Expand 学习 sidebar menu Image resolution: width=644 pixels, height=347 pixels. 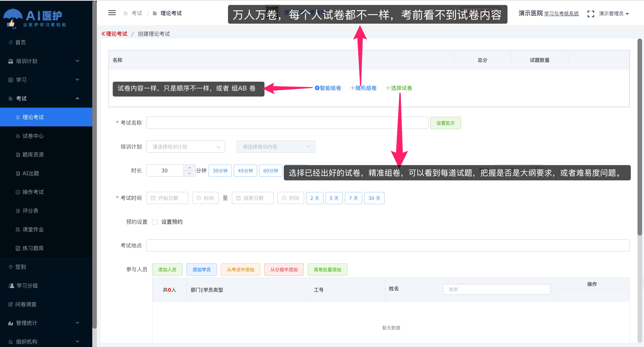coord(46,80)
